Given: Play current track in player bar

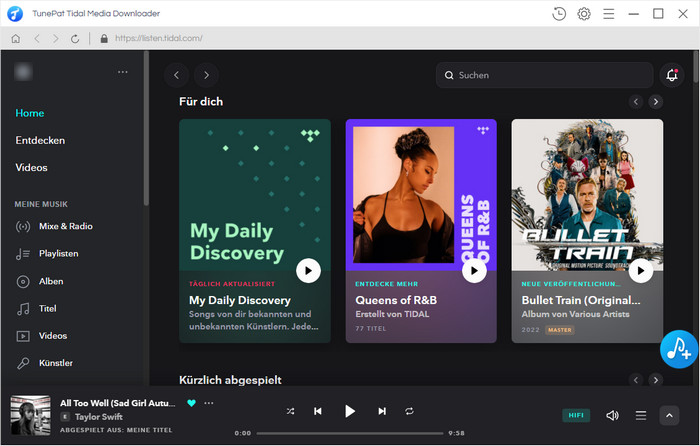Looking at the screenshot, I should tap(350, 411).
